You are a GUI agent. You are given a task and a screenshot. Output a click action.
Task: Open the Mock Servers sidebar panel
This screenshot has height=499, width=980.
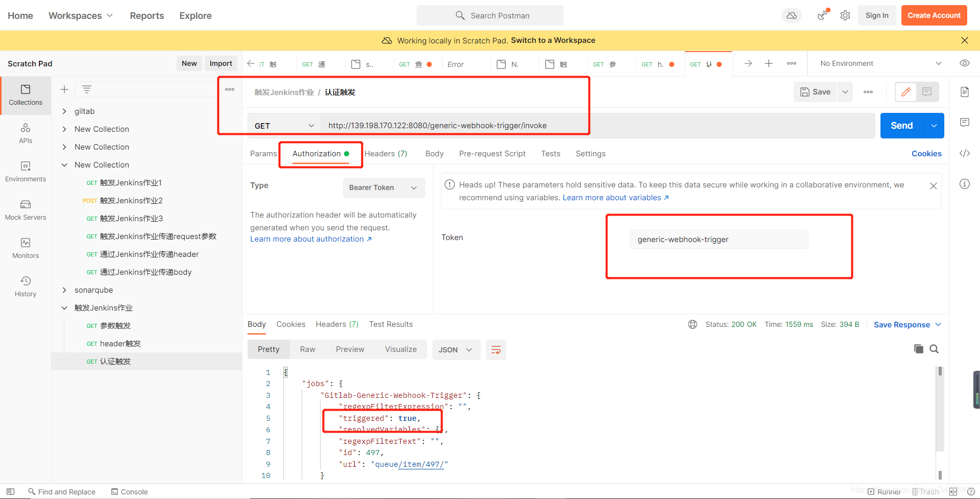click(x=26, y=210)
